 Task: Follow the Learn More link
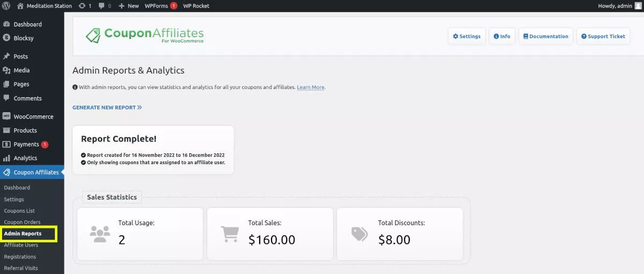coord(311,87)
